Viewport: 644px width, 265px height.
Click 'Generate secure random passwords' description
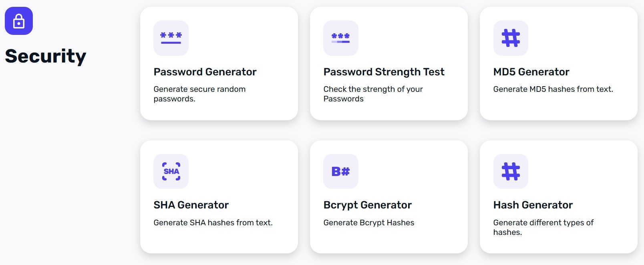[x=199, y=94]
